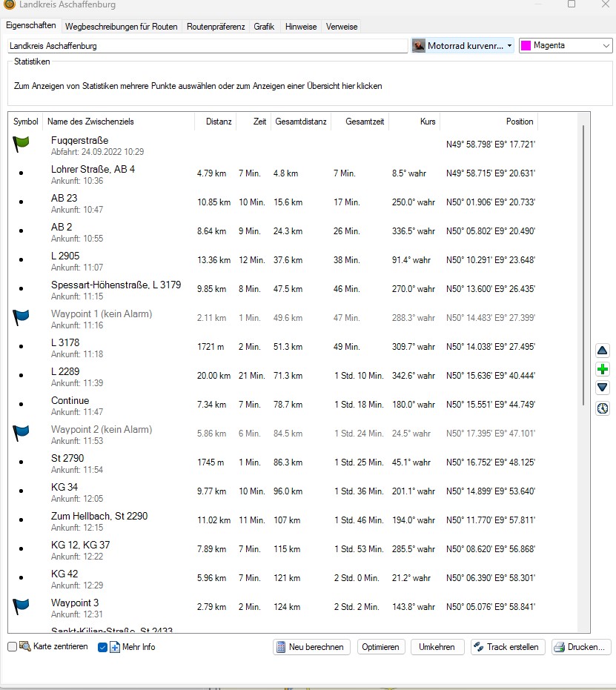
Task: Sort the list by Gesamtdistanz column header
Action: pyautogui.click(x=300, y=122)
